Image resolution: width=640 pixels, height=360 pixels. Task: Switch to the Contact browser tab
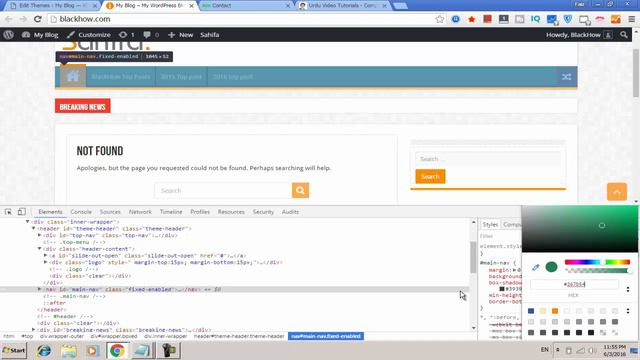pos(245,6)
